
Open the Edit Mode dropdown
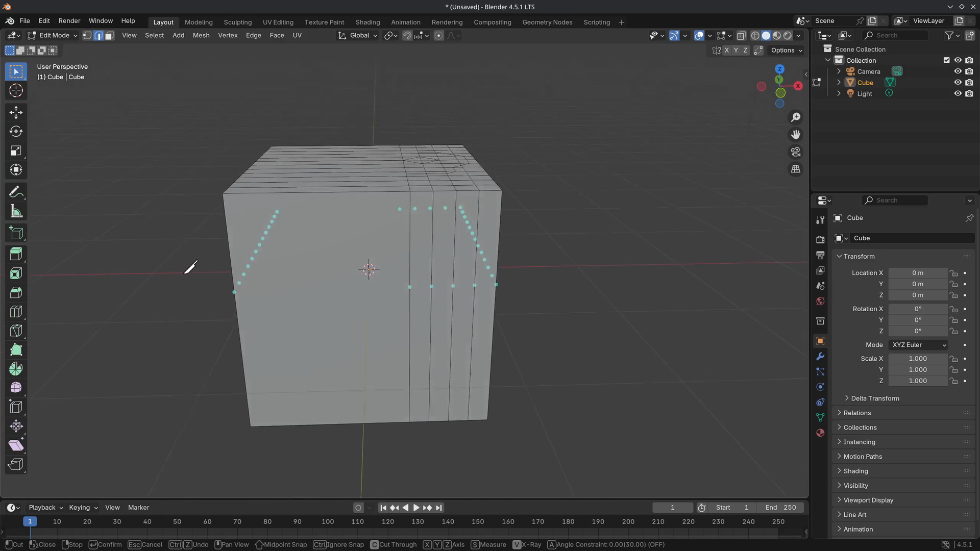[x=53, y=36]
